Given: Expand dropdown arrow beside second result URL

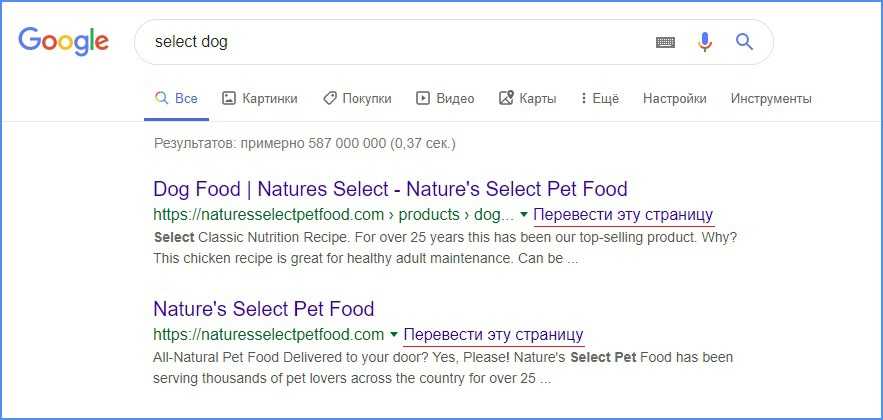Looking at the screenshot, I should pyautogui.click(x=394, y=334).
